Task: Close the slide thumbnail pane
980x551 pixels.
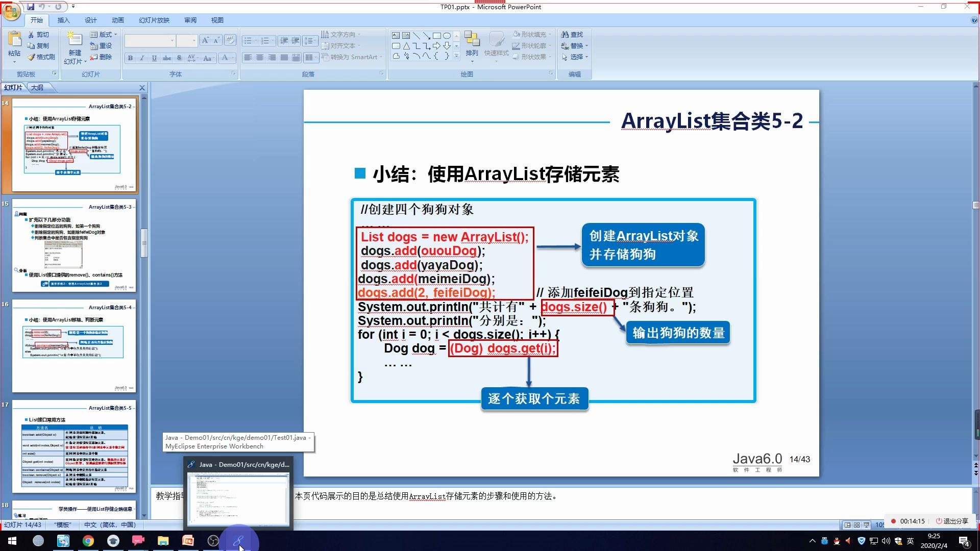Action: point(142,88)
